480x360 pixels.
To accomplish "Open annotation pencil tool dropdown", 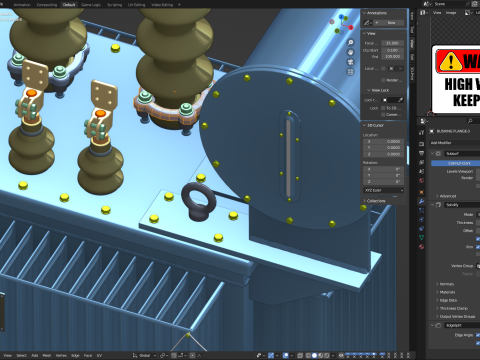I will point(368,23).
